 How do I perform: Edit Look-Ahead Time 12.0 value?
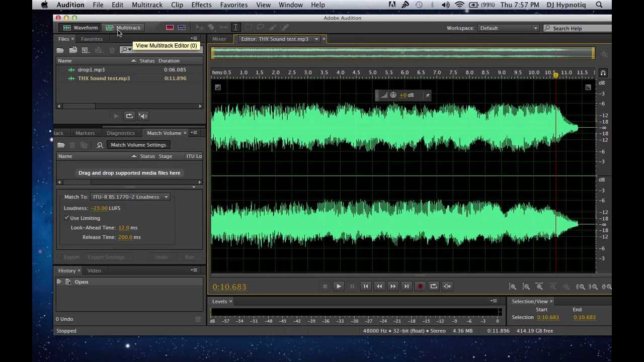(x=124, y=228)
